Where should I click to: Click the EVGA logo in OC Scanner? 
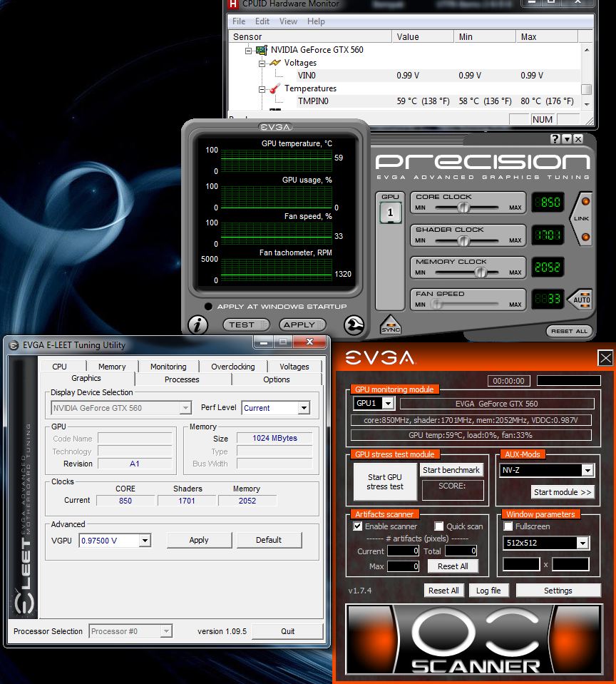coord(380,358)
